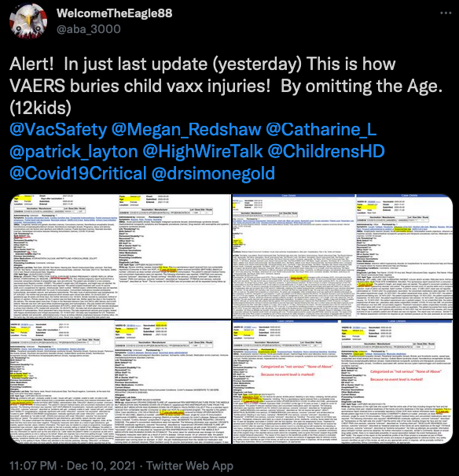View the top-left attached VAERS image
This screenshot has height=476, width=459.
(121, 256)
